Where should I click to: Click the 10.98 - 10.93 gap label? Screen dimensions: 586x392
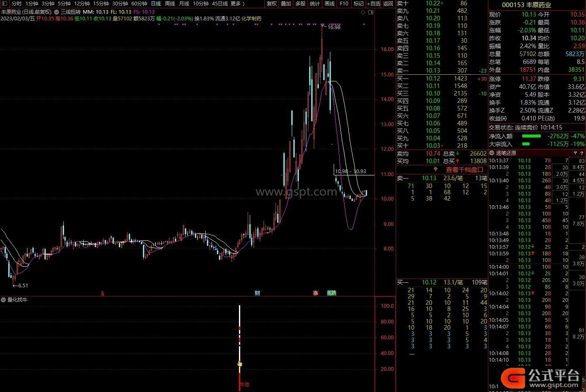[350, 171]
